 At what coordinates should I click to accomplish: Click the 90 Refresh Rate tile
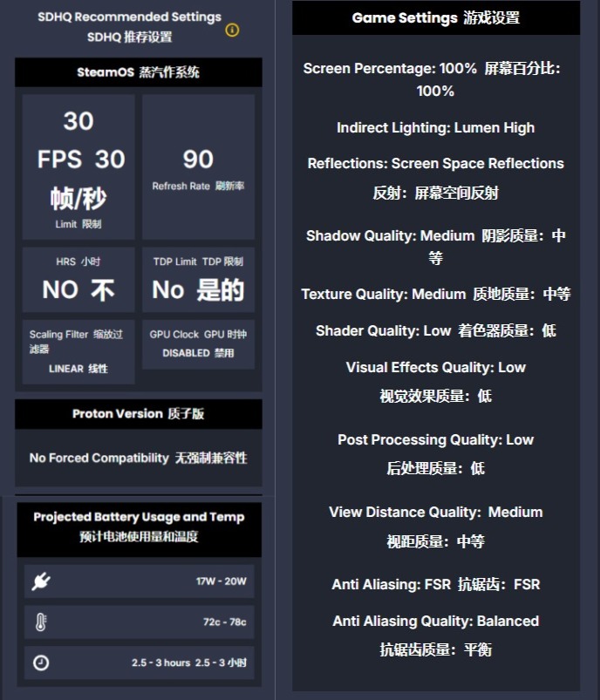pos(198,167)
